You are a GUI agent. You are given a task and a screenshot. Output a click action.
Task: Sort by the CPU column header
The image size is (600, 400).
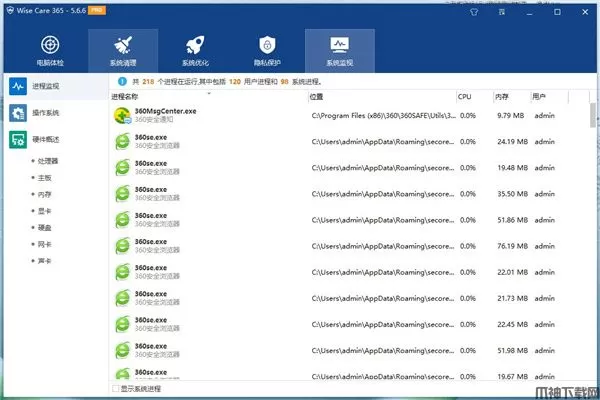pyautogui.click(x=474, y=97)
